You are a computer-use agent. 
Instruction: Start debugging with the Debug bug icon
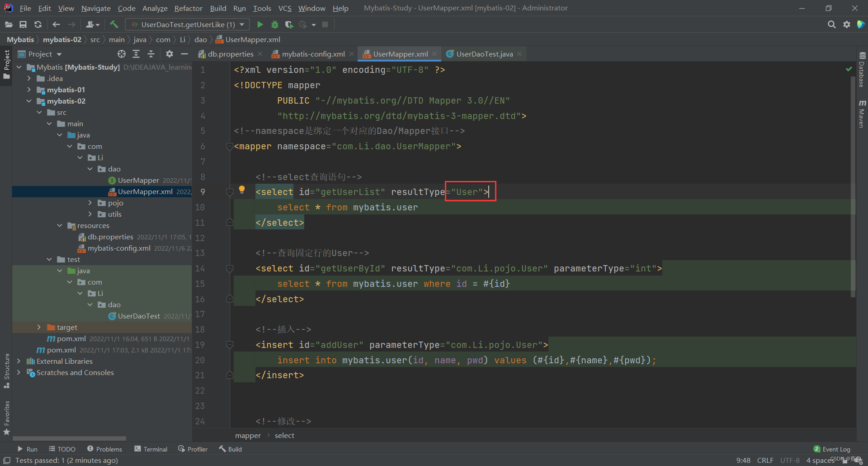[x=274, y=24]
